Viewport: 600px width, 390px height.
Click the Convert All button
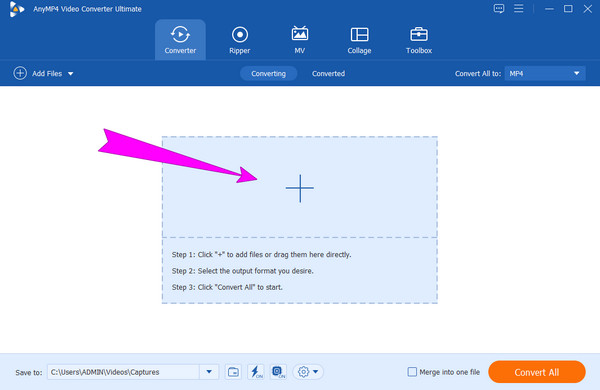tap(536, 372)
